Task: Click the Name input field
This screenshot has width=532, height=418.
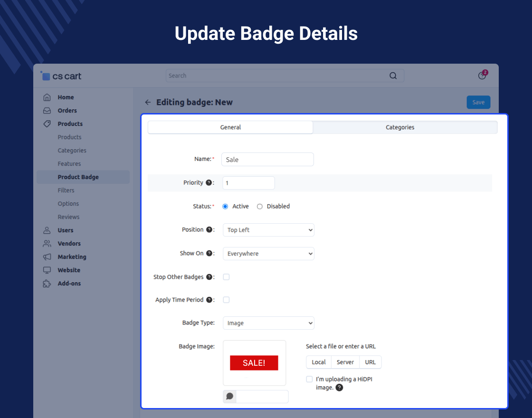Action: pyautogui.click(x=267, y=160)
